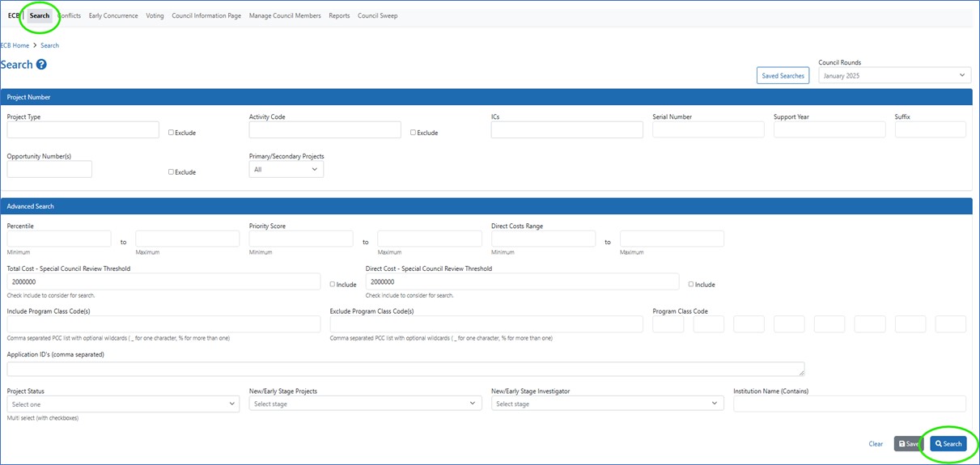Focus the Priority Score Maximum field
980x465 pixels.
coord(430,239)
